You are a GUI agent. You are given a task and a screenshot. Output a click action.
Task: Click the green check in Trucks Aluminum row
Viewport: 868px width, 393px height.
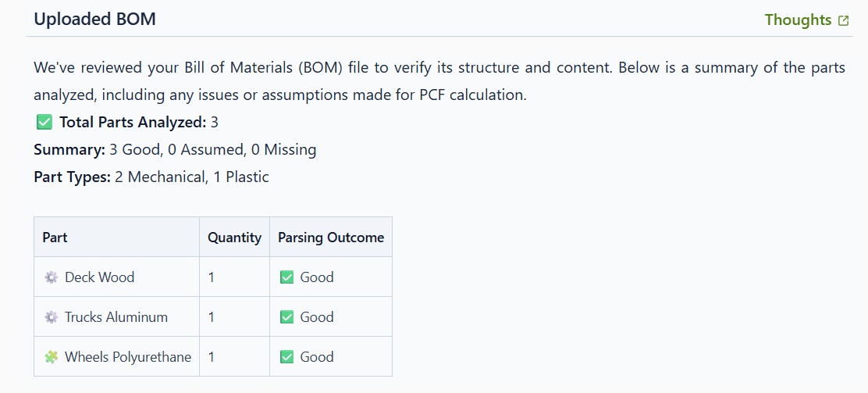pyautogui.click(x=286, y=317)
